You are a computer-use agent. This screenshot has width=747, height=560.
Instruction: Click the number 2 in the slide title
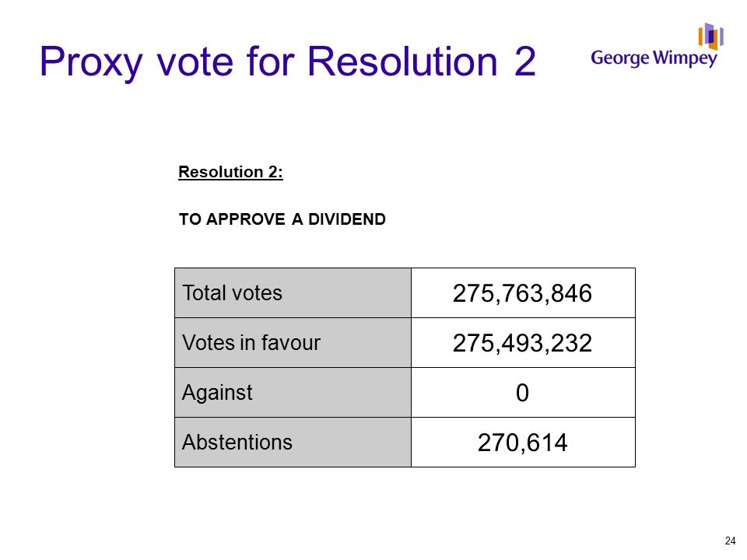click(525, 61)
